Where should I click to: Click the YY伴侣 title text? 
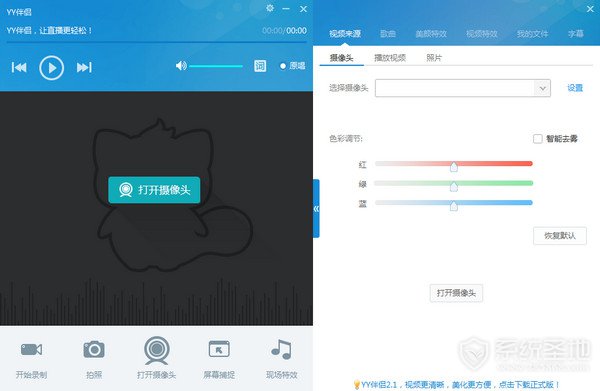pyautogui.click(x=19, y=12)
